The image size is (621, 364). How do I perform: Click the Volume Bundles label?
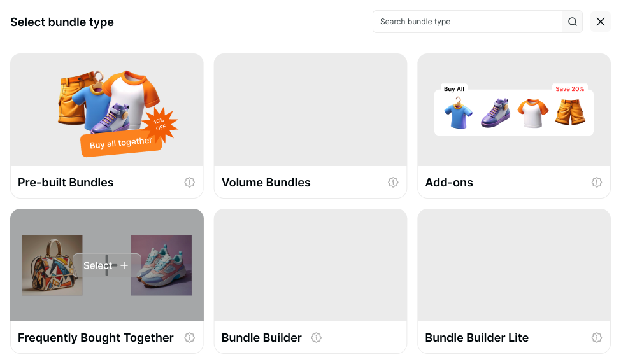pyautogui.click(x=266, y=183)
